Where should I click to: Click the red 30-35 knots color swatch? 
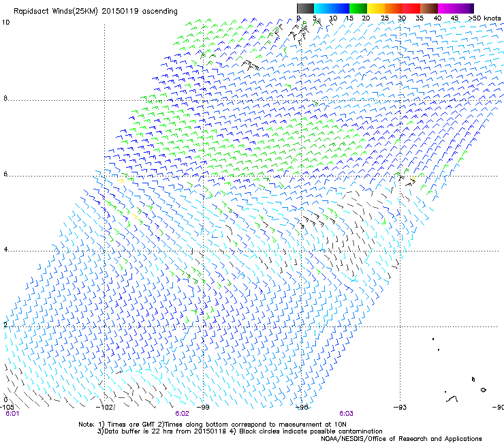(411, 8)
